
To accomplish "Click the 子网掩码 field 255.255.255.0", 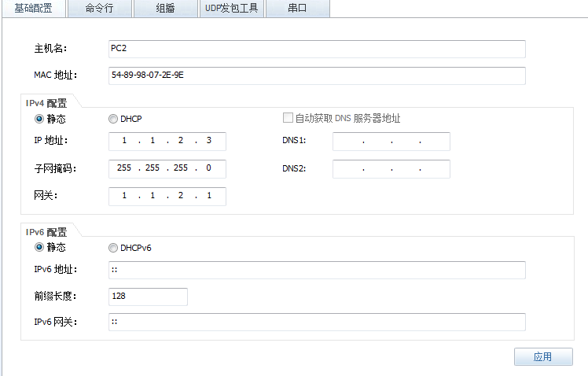I will [167, 168].
